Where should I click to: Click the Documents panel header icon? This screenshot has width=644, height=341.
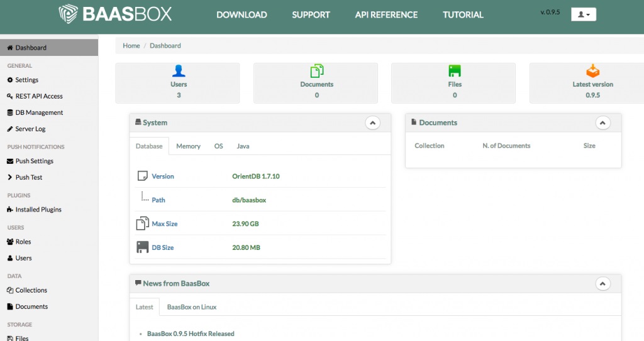point(414,122)
